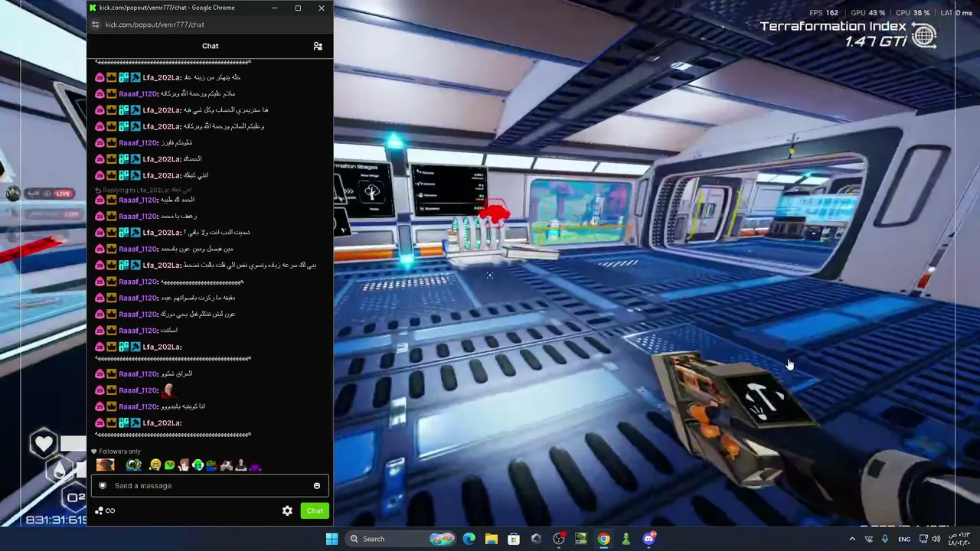Open the chat user list icon

coord(318,46)
